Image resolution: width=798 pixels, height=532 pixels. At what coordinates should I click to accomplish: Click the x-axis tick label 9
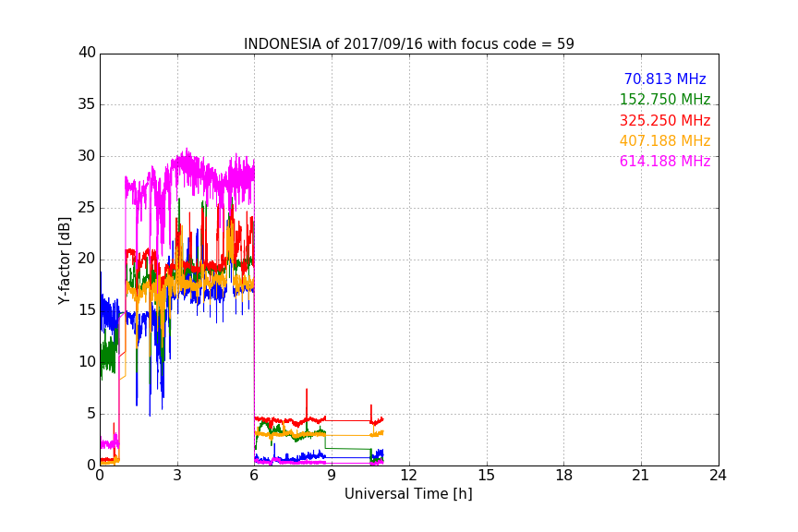[332, 476]
